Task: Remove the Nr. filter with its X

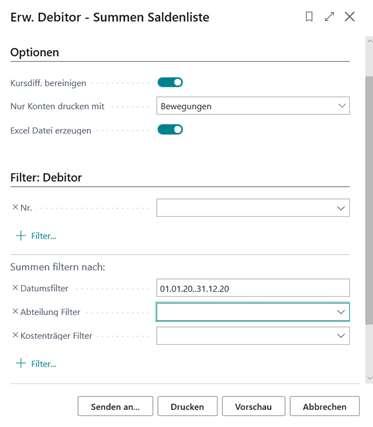Action: click(15, 207)
